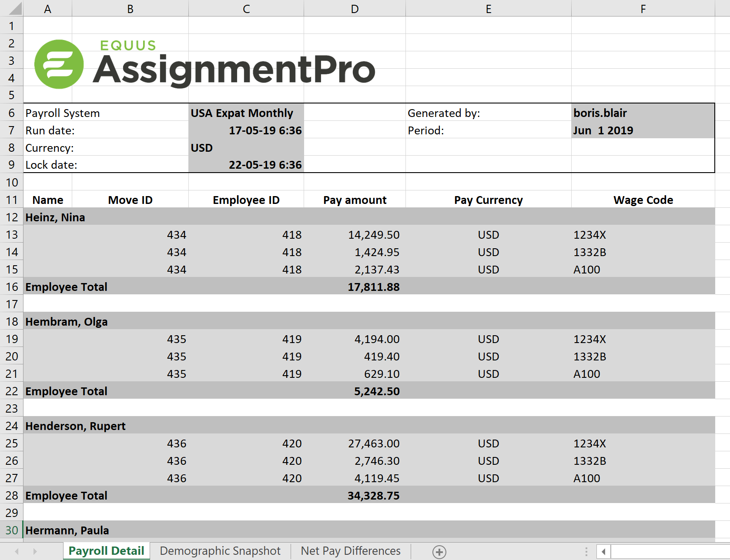Select column E header
Image resolution: width=730 pixels, height=560 pixels.
click(489, 9)
